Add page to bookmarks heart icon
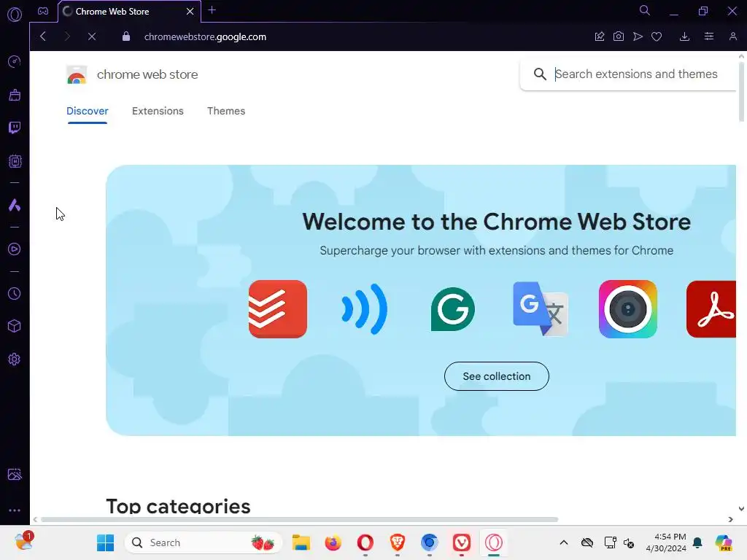The height and width of the screenshot is (560, 747). 657,36
